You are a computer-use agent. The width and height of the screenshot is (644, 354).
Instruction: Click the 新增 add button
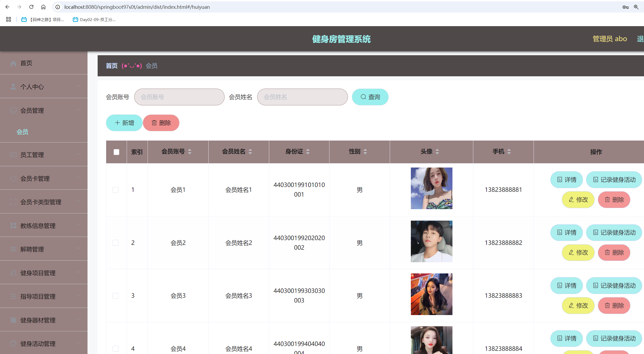click(x=124, y=123)
